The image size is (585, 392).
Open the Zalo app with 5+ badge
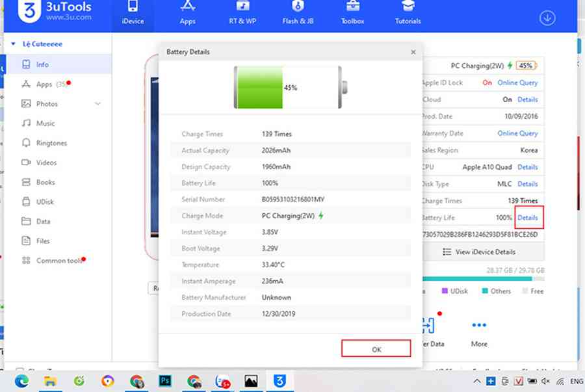[223, 381]
